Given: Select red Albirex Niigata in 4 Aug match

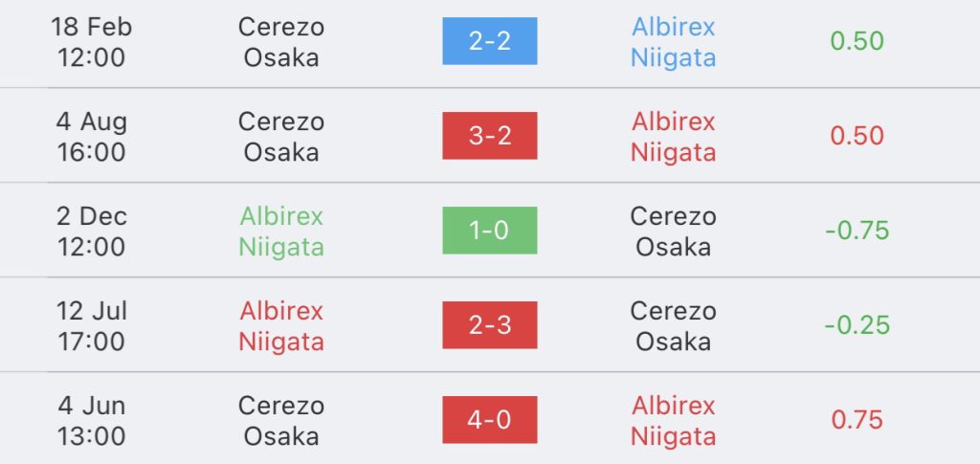Looking at the screenshot, I should (673, 136).
